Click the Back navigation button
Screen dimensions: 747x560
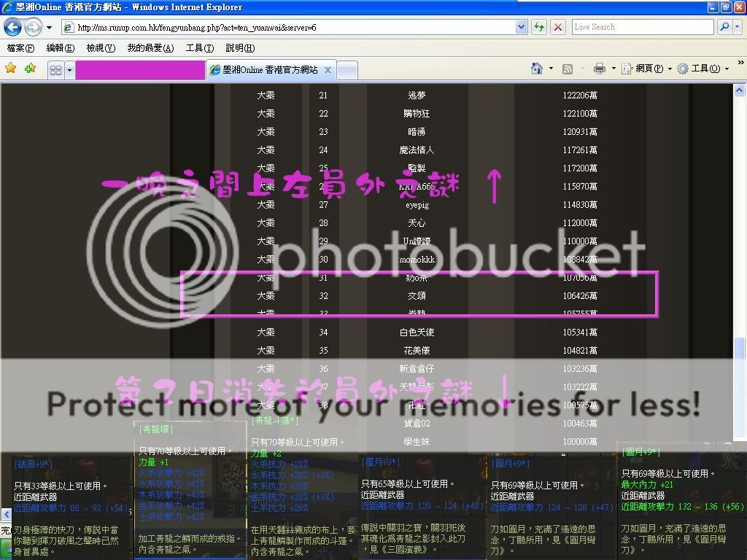click(x=12, y=27)
